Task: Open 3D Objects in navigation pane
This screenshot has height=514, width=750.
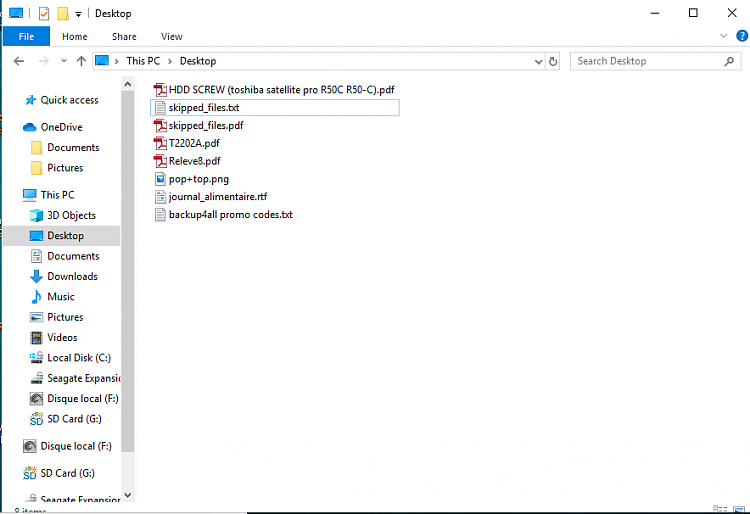Action: [63, 216]
